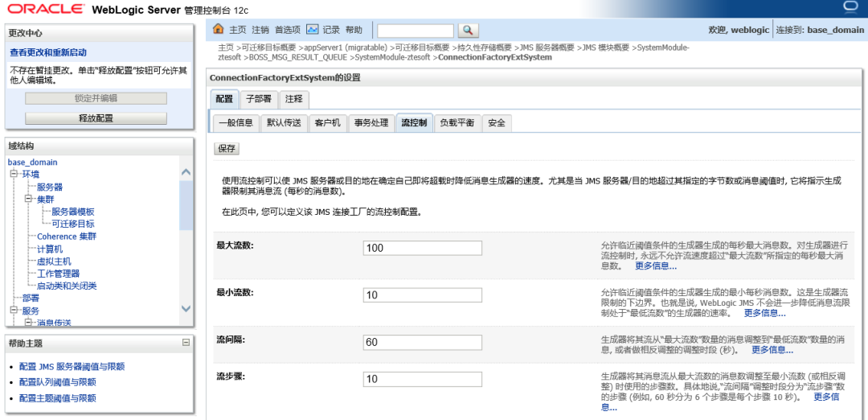868x420 pixels.
Task: Select base_domain in domain tree
Action: [x=33, y=163]
